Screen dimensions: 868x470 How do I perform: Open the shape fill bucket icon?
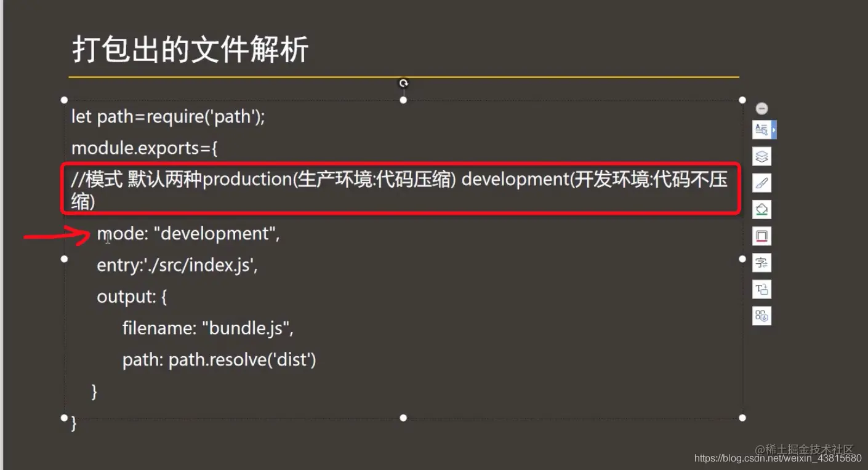coord(762,210)
